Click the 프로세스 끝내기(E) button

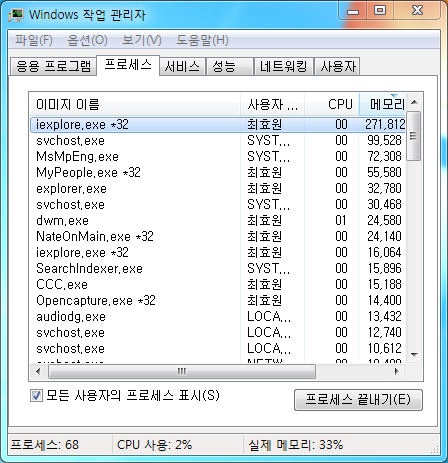pos(358,400)
